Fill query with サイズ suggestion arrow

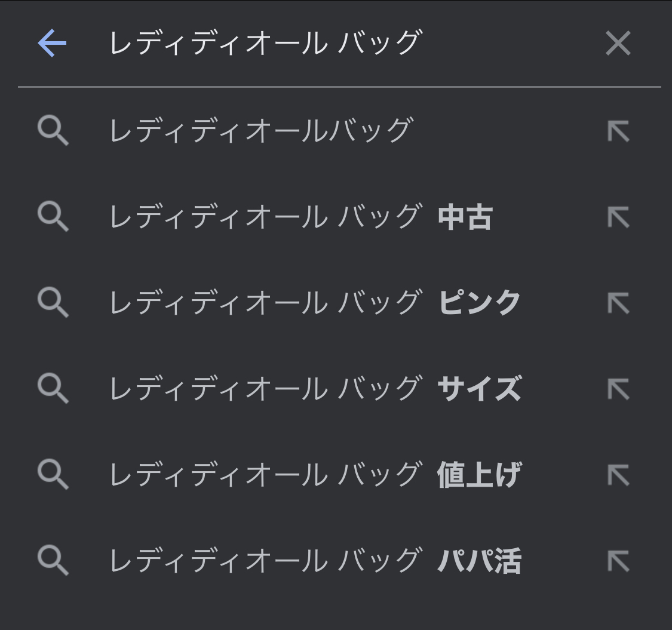pos(618,389)
